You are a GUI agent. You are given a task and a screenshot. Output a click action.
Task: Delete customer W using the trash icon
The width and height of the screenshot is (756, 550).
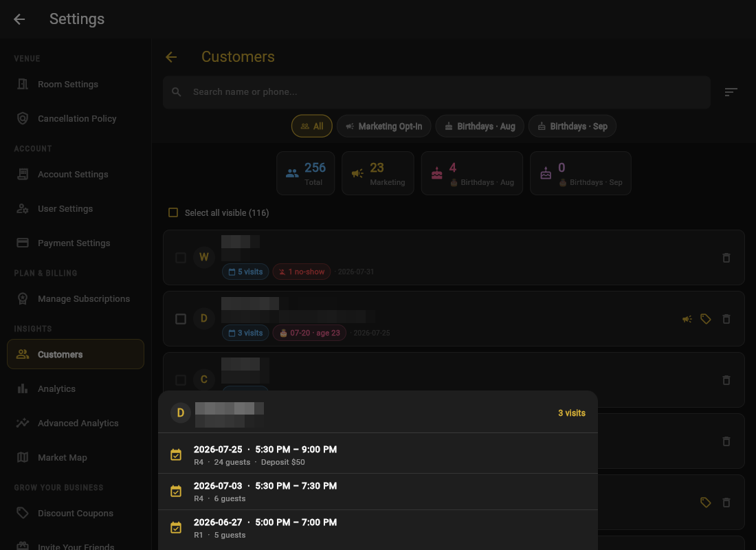(x=726, y=258)
